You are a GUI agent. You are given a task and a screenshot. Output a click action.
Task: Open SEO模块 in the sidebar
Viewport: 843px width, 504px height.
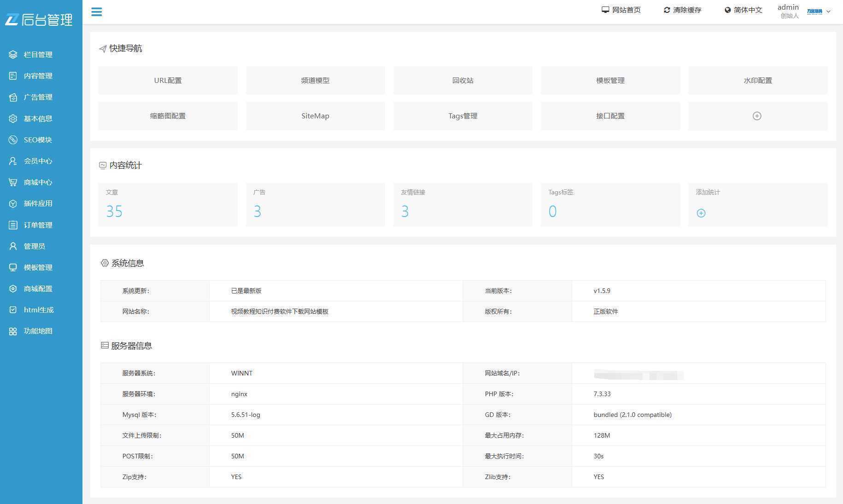[38, 140]
